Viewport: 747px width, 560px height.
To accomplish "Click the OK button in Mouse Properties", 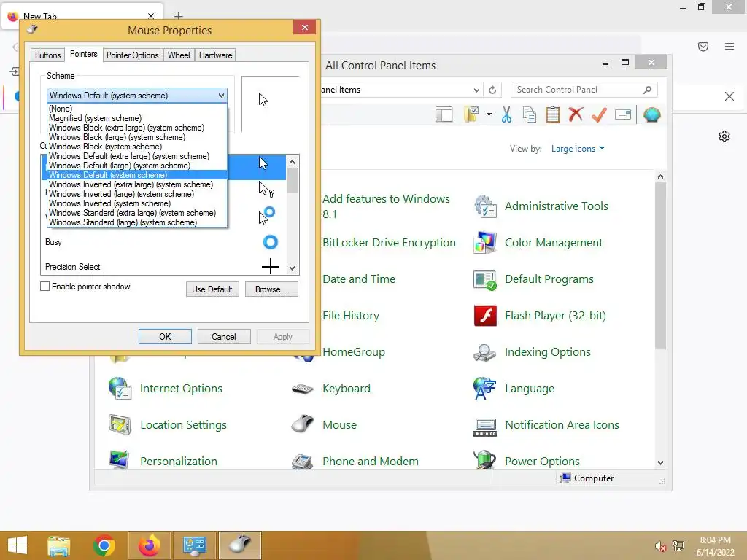I will tap(165, 337).
